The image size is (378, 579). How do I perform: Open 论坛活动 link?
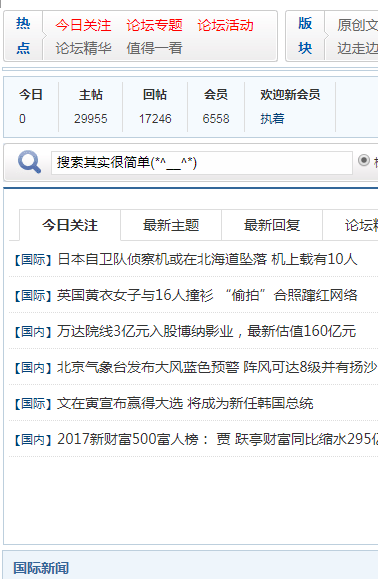(225, 25)
